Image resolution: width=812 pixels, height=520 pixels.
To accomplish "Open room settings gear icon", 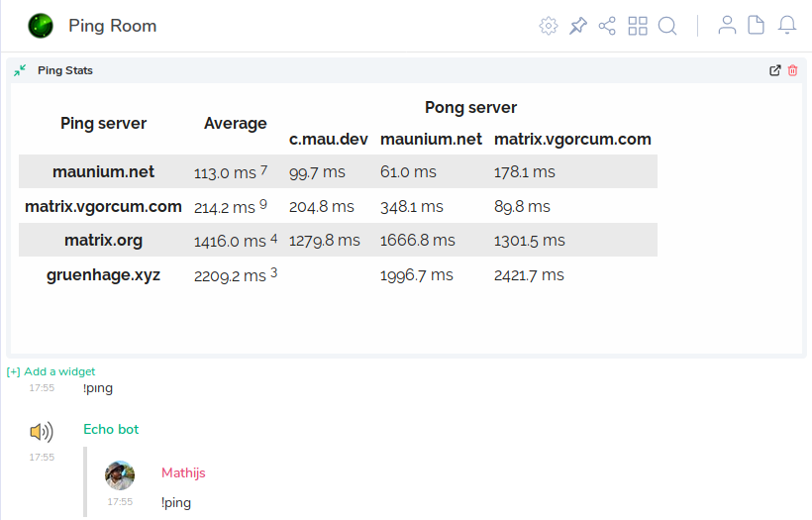I will [549, 26].
